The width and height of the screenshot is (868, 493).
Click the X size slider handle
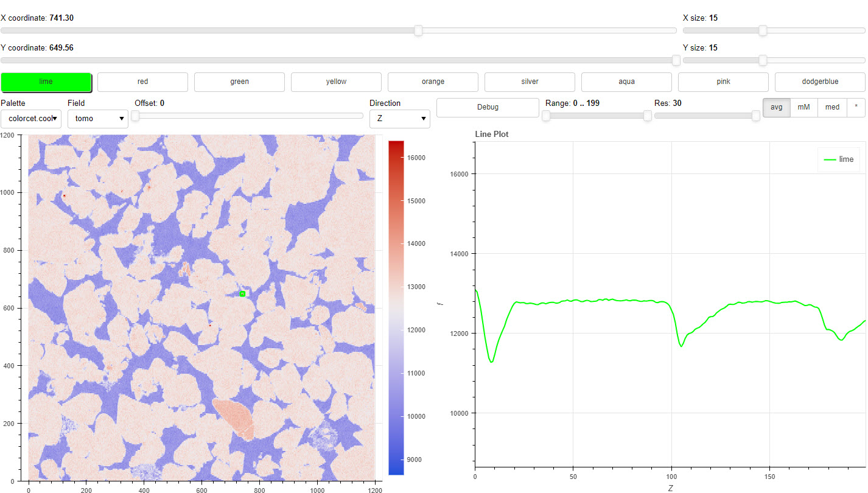click(763, 30)
